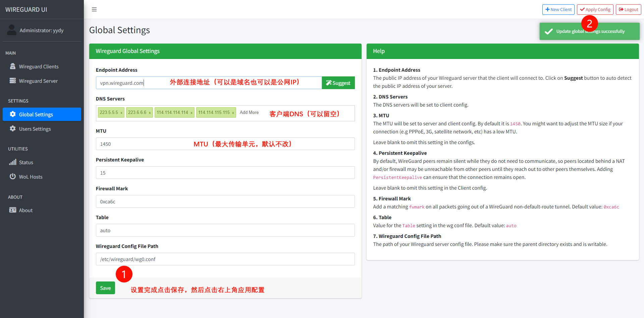
Task: Click the Add More DNS input
Action: click(249, 112)
